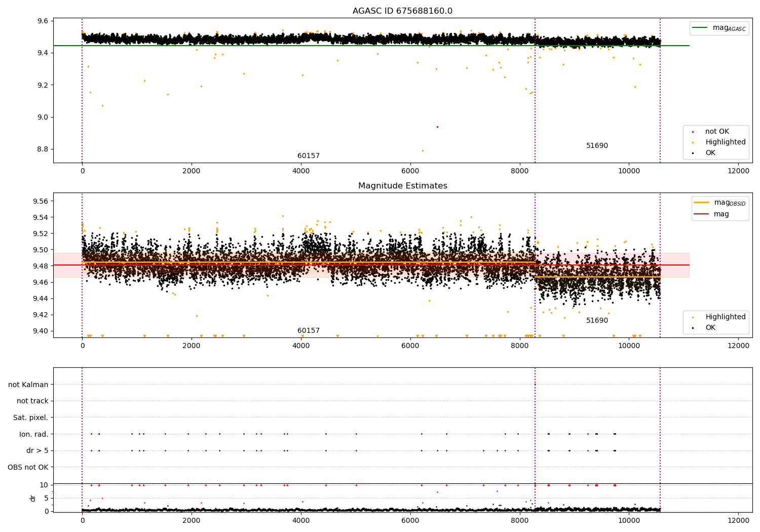This screenshot has height=532, width=760.
Task: Click the "9.48" y-tick label of middle plot
Action: pos(41,267)
